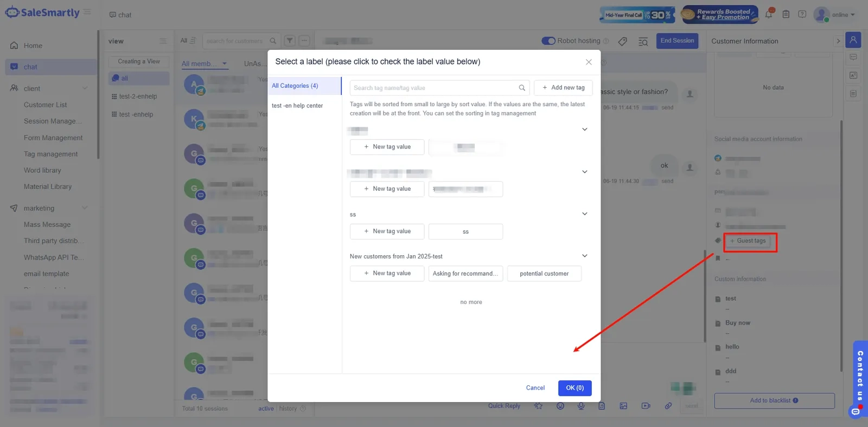Click End Session button
Viewport: 868px width, 427px height.
pos(677,41)
